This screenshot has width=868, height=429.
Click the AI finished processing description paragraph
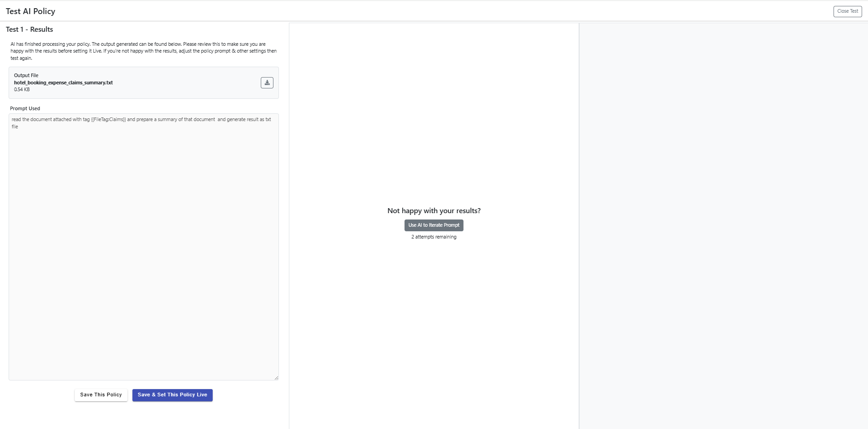pyautogui.click(x=143, y=51)
